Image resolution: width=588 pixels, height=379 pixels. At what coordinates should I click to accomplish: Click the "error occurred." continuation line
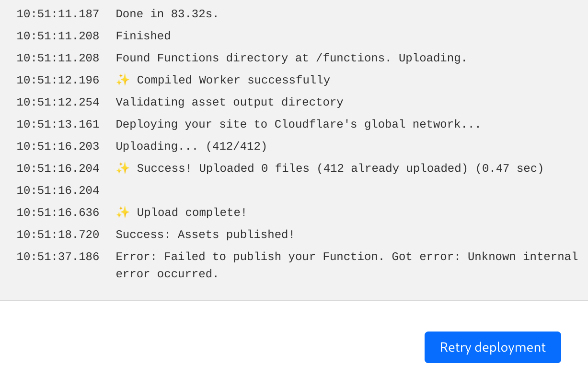coord(167,274)
